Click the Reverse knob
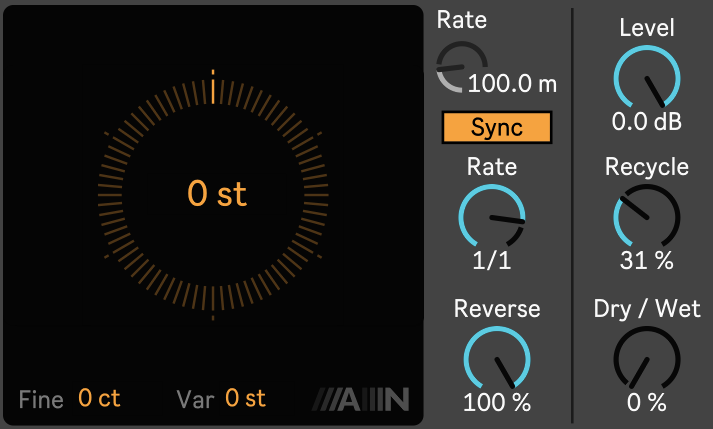Viewport: 713px width, 429px height. pos(496,357)
